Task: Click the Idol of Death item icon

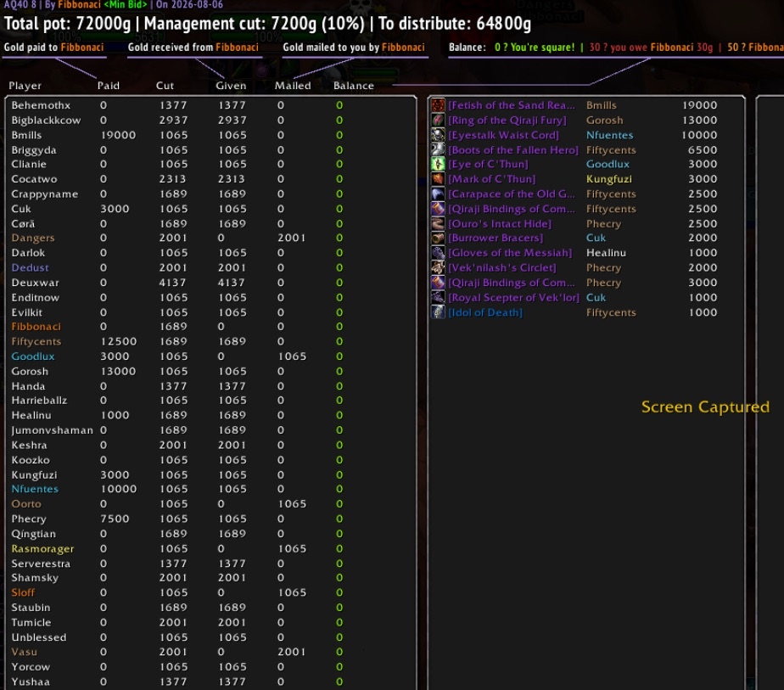Action: pyautogui.click(x=438, y=313)
